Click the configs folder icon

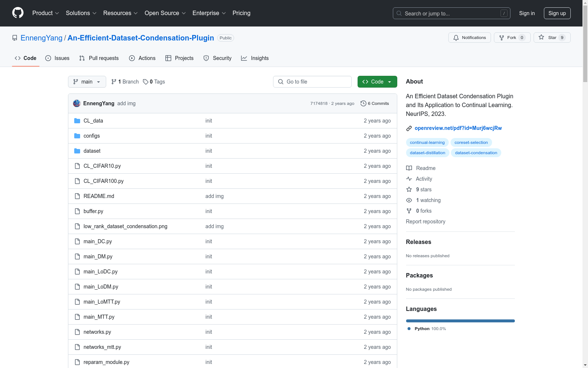77,136
